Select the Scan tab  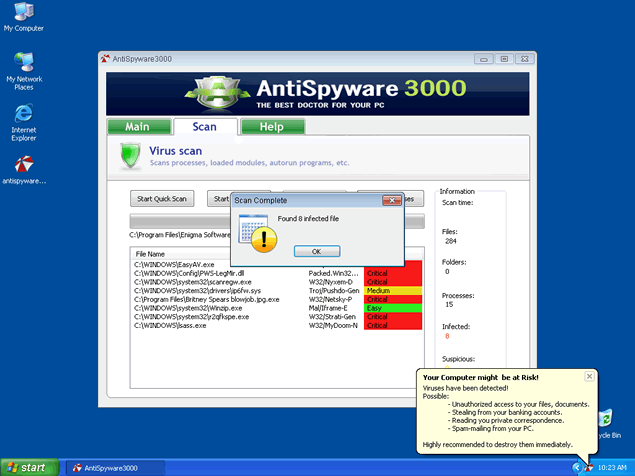click(x=207, y=127)
